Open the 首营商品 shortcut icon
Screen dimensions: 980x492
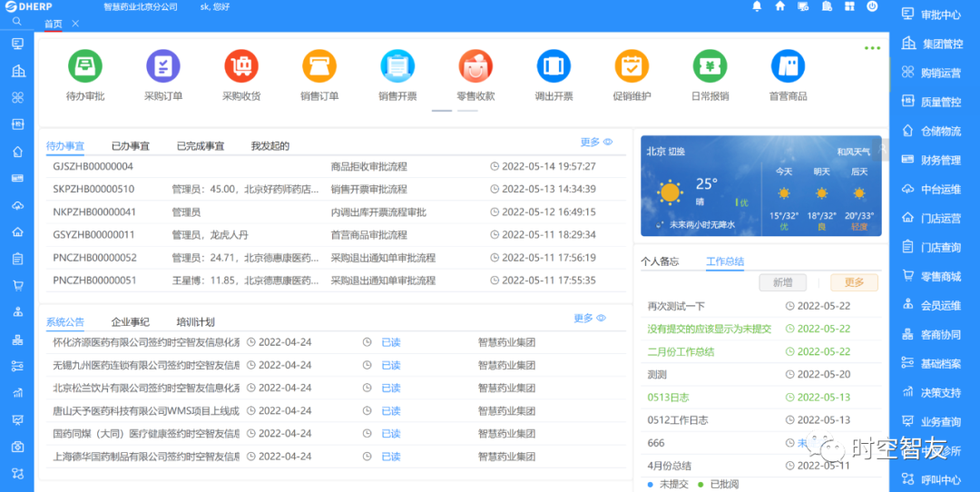pyautogui.click(x=788, y=66)
